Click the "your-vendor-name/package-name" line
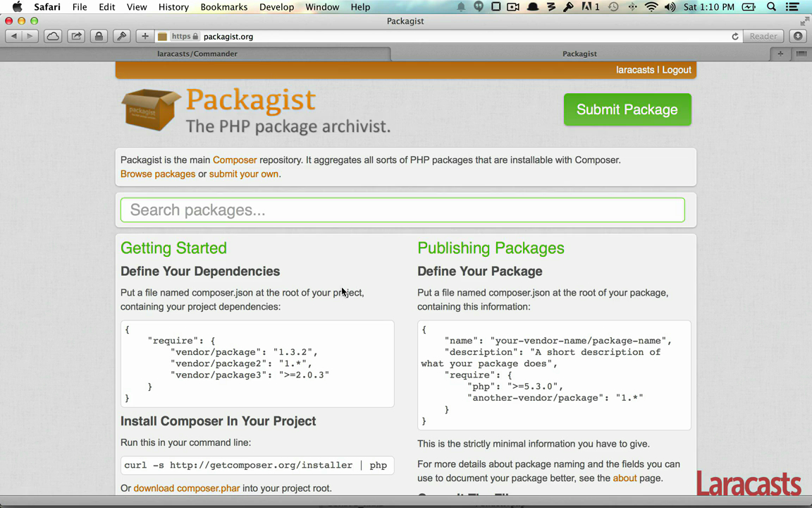This screenshot has width=812, height=508. pos(558,341)
